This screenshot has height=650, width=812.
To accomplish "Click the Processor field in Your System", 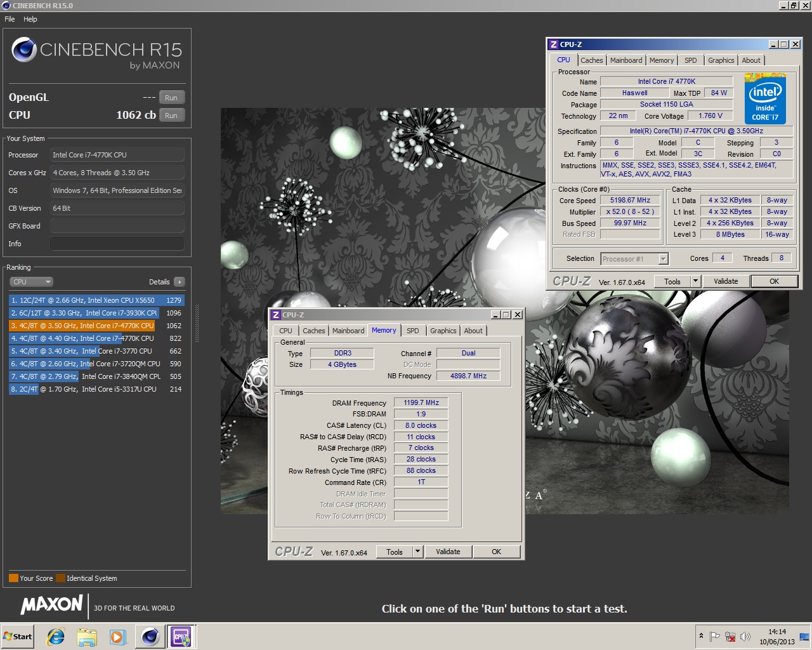I will point(117,155).
